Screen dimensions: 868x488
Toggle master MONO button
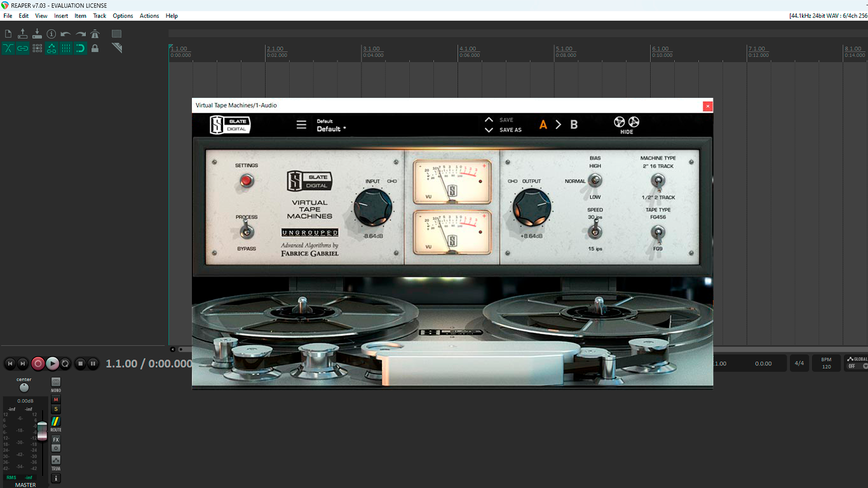tap(56, 383)
